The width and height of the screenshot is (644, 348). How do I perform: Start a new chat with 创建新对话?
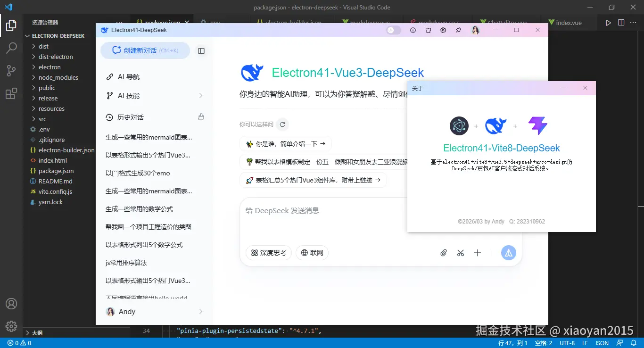click(x=145, y=50)
